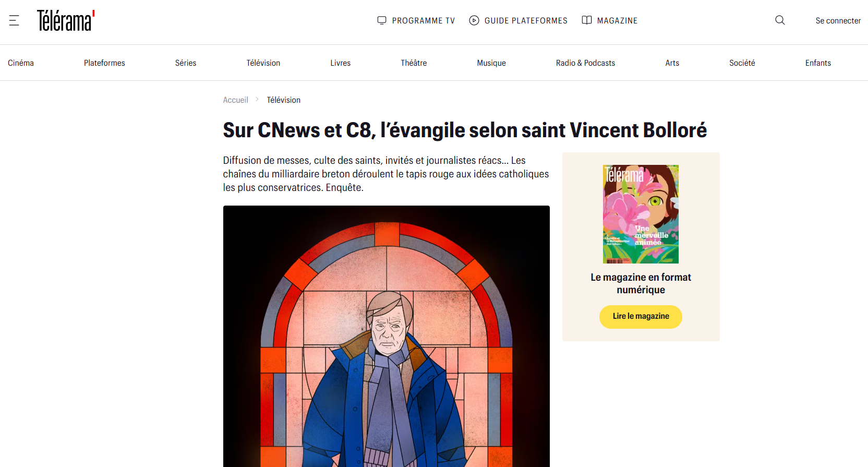This screenshot has height=467, width=868.
Task: Click the TV screen icon beside Programme TV
Action: coord(382,20)
